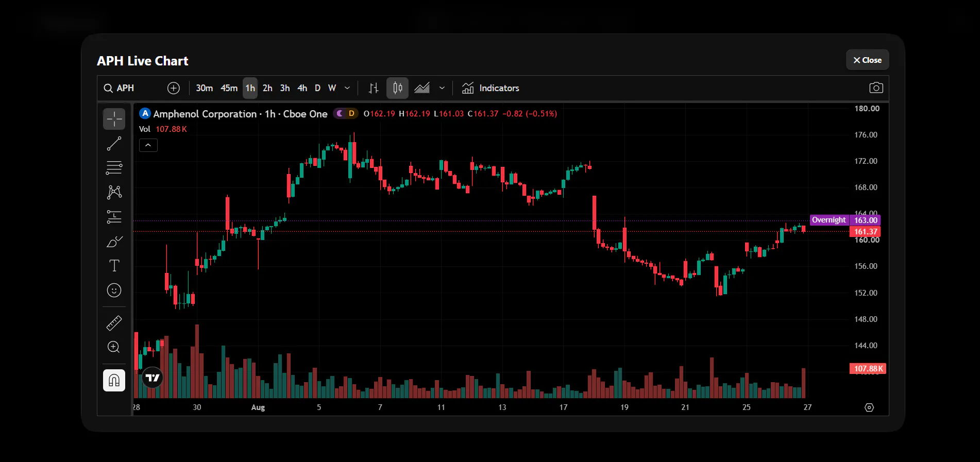The width and height of the screenshot is (980, 462).
Task: Click the extended hours moon indicator
Action: 340,113
